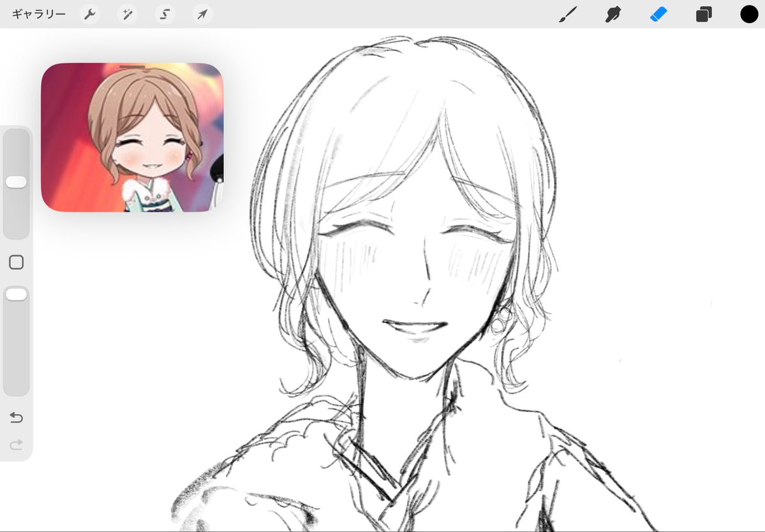Open the ギャラリー gallery
This screenshot has width=765, height=532.
coord(38,14)
